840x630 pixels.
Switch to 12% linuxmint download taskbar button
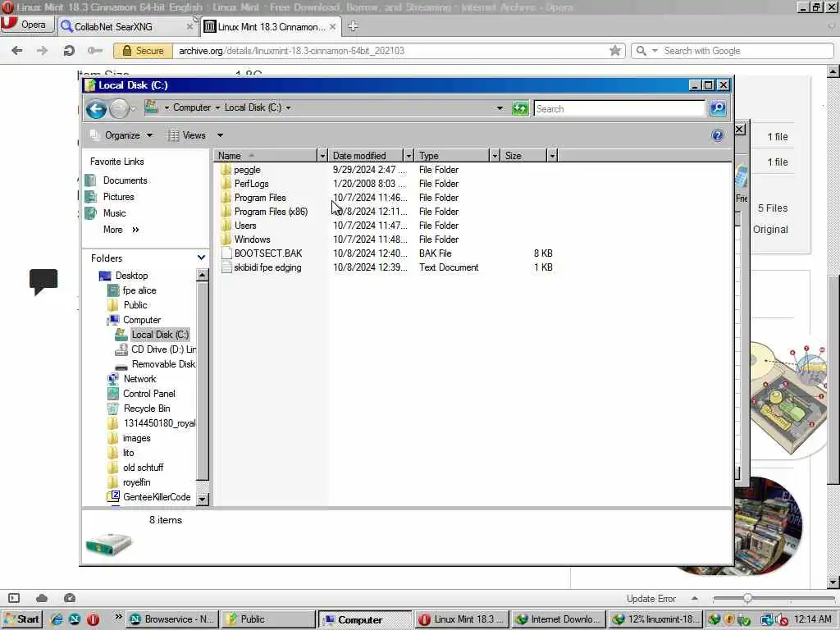point(655,619)
